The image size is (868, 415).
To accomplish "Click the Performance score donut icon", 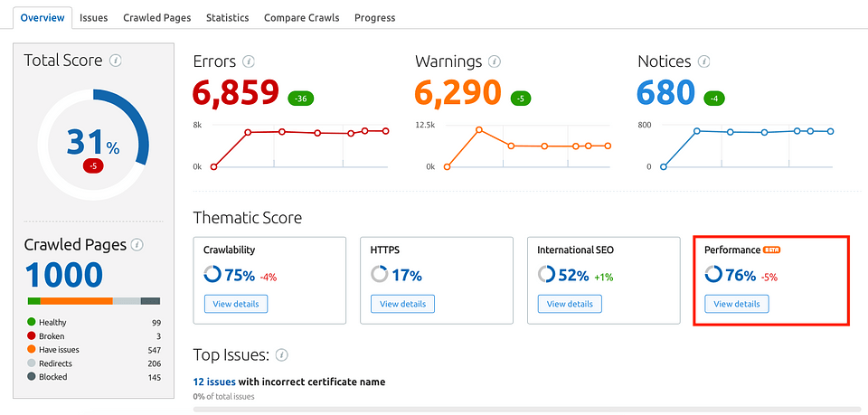I will [713, 275].
